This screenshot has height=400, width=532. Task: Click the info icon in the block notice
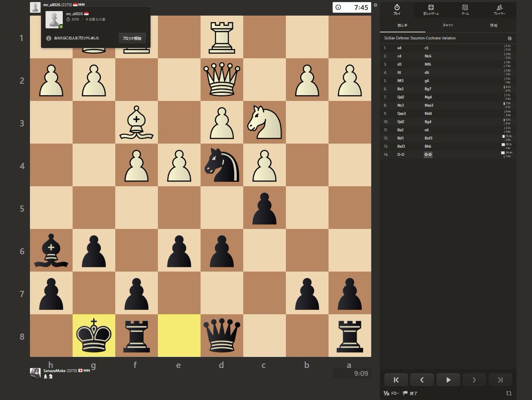pos(48,38)
